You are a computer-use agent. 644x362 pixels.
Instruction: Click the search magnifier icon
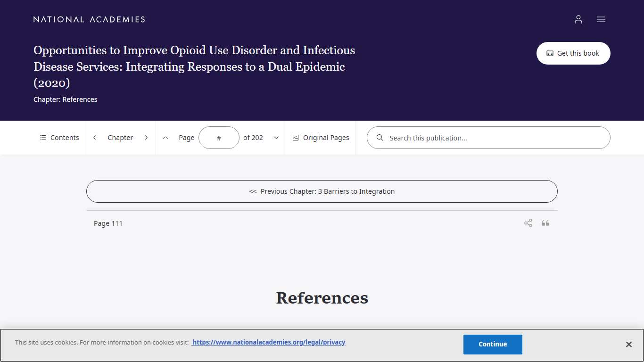(380, 138)
